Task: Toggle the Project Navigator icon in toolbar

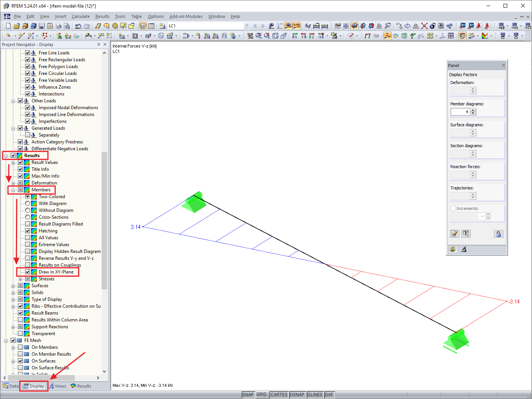Action: pyautogui.click(x=143, y=26)
